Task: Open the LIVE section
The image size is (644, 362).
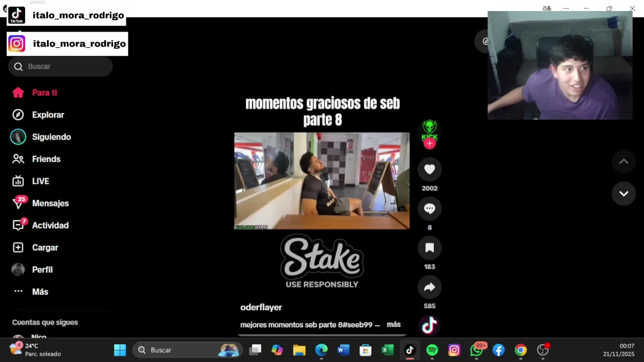Action: pos(31,181)
